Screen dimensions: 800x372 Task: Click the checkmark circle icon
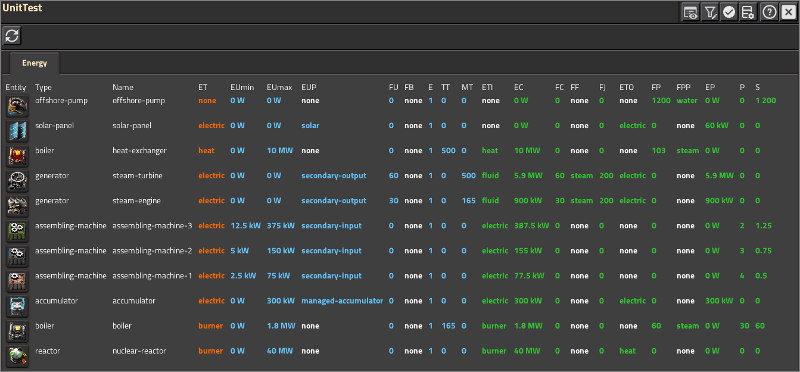pos(729,12)
